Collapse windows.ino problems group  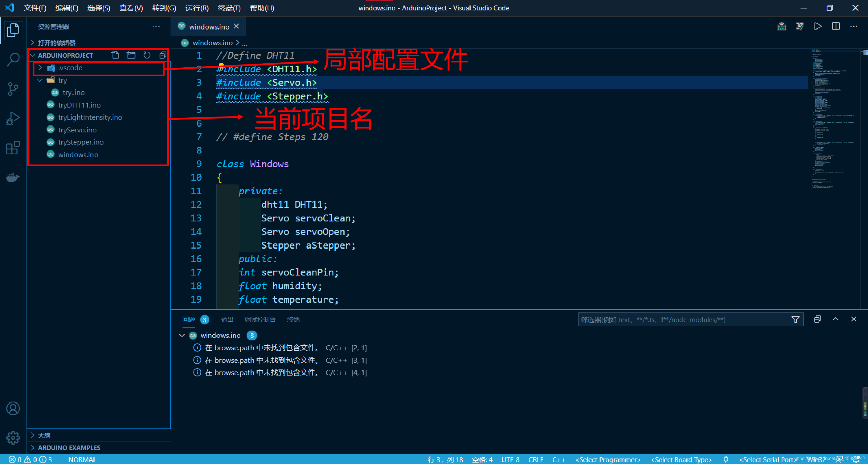point(182,335)
